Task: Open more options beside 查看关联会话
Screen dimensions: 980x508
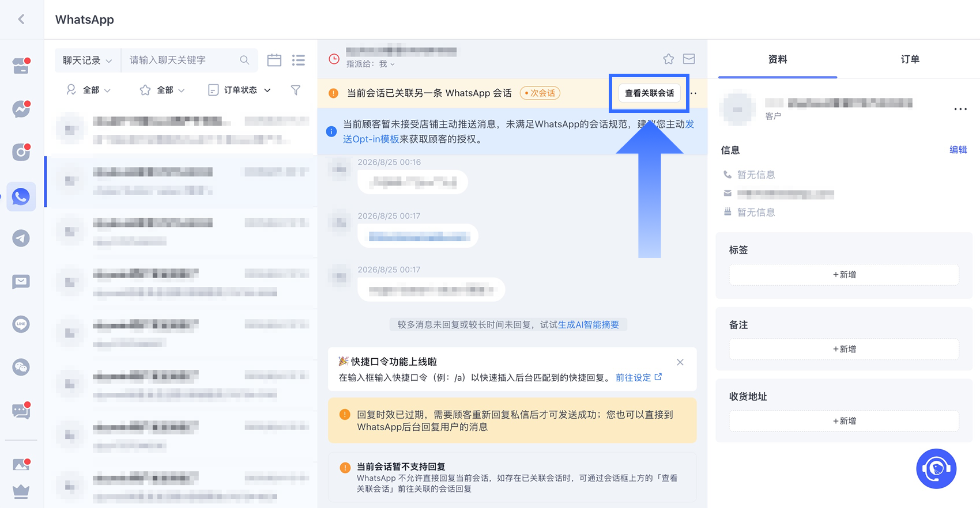Action: (694, 93)
